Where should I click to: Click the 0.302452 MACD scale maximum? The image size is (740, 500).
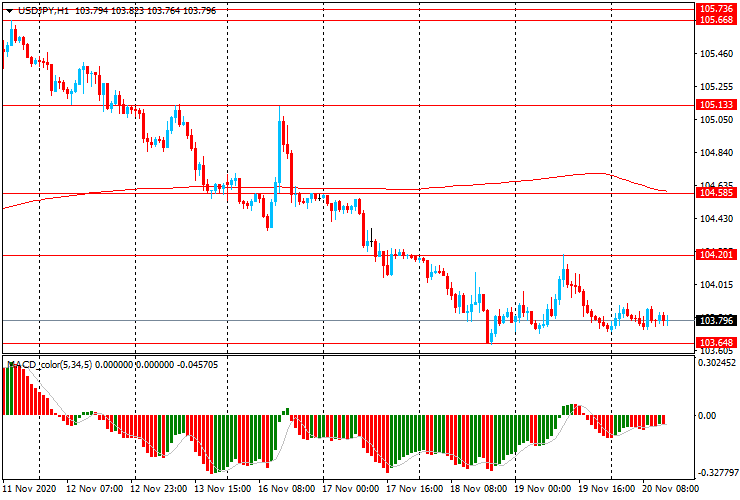click(717, 363)
